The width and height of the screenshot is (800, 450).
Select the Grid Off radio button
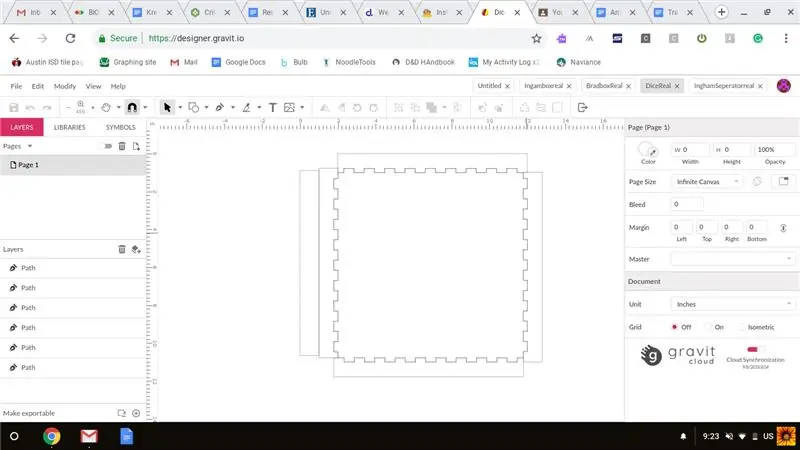[674, 327]
